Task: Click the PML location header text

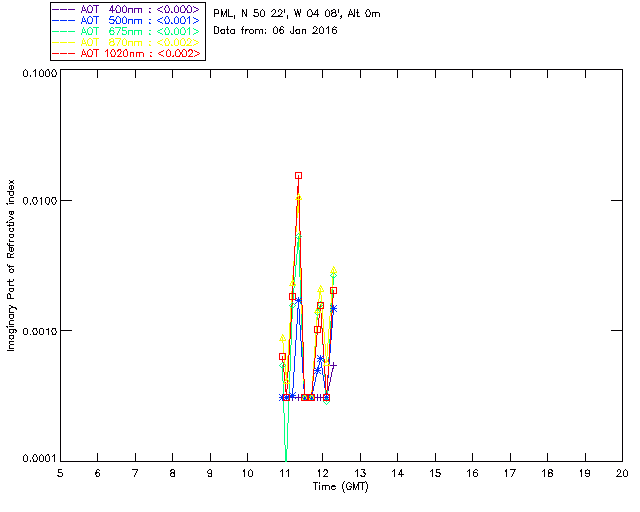Action: (297, 14)
